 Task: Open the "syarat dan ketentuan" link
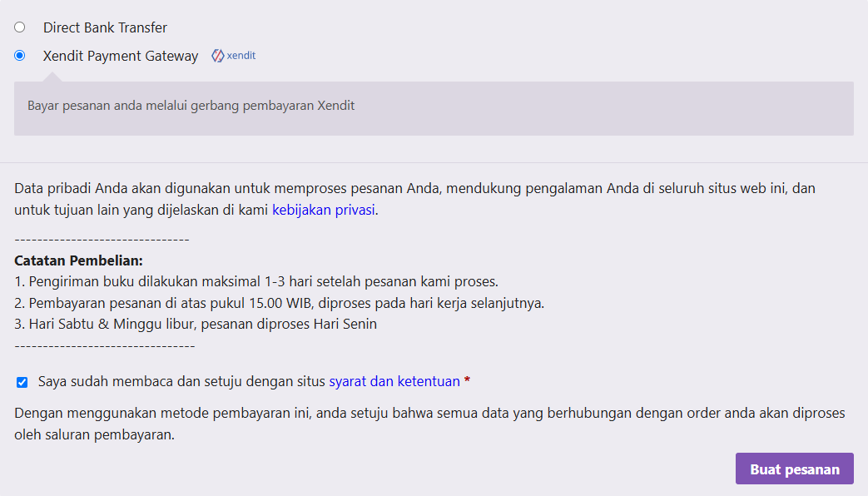pyautogui.click(x=394, y=381)
